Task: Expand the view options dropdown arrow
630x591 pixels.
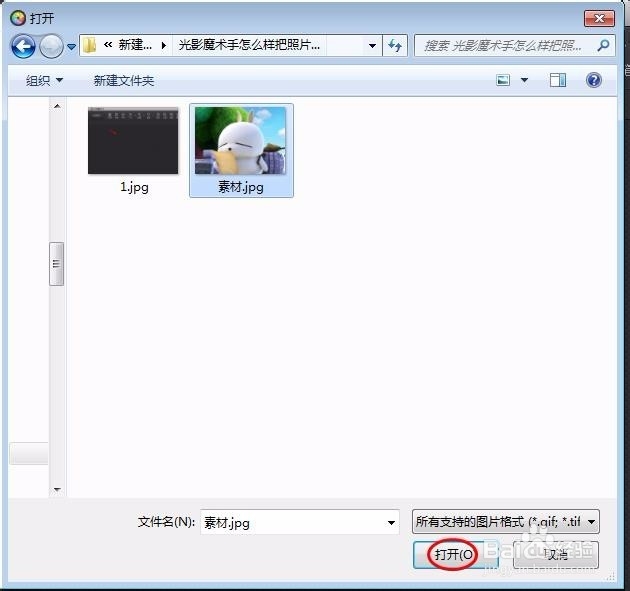Action: [524, 80]
